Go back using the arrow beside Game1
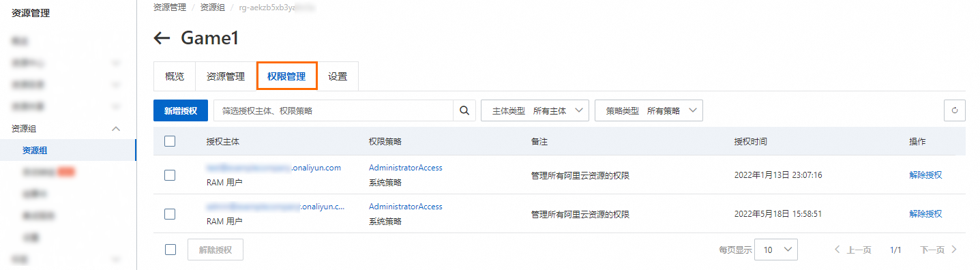 (162, 38)
